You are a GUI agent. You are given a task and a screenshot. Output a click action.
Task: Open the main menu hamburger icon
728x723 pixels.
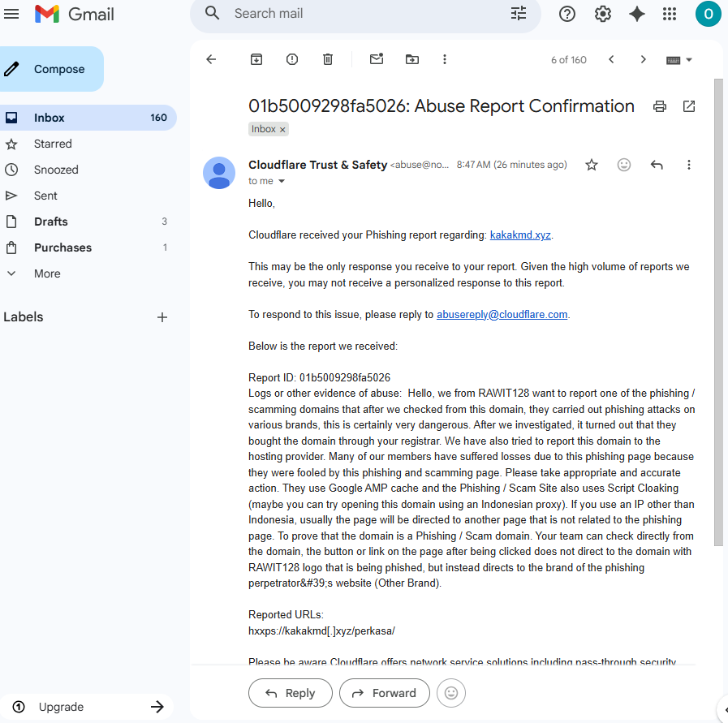(11, 14)
